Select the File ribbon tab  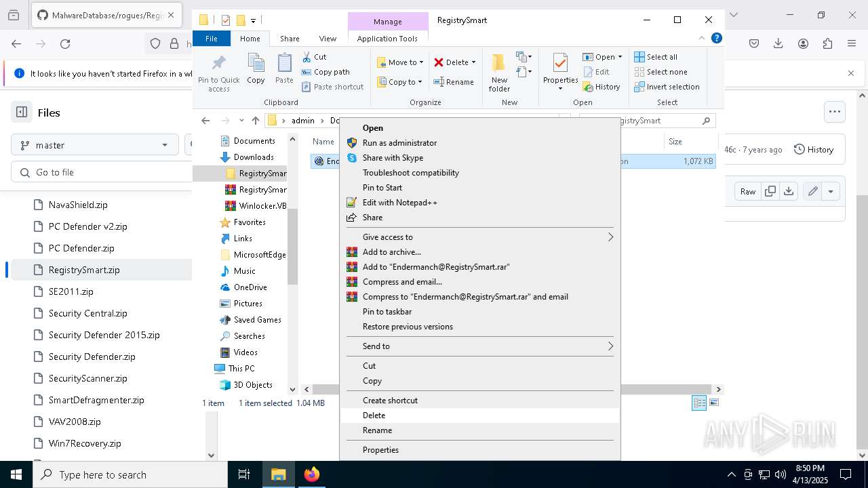tap(212, 39)
